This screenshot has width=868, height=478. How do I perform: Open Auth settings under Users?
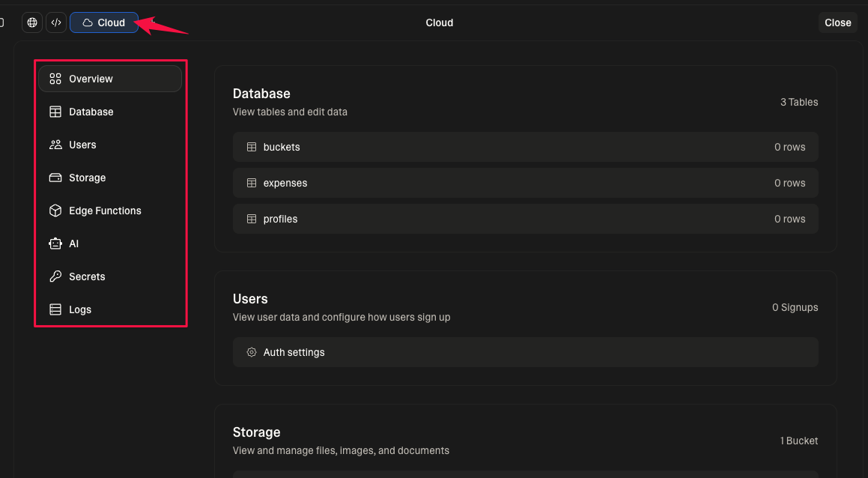click(x=294, y=351)
